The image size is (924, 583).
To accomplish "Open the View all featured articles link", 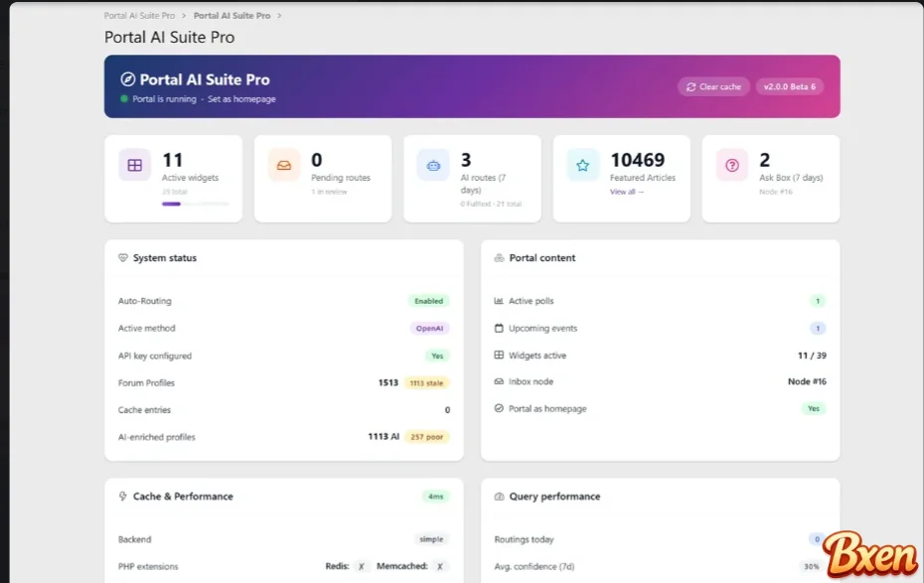I will (627, 192).
